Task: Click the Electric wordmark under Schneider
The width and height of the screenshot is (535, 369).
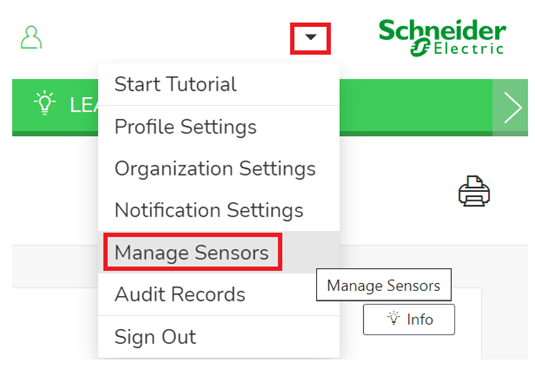Action: pyautogui.click(x=468, y=48)
